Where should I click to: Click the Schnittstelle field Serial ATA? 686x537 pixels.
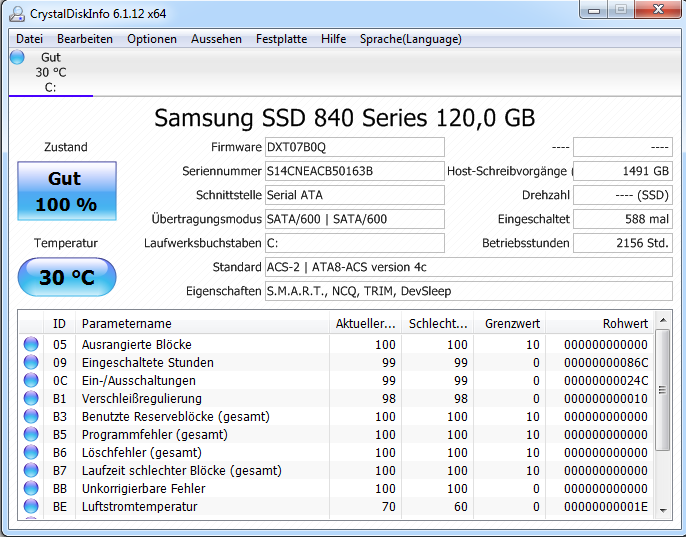click(355, 195)
